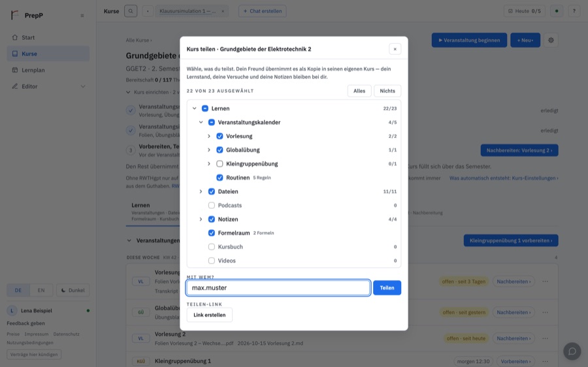Open the + Neu button

click(x=525, y=40)
